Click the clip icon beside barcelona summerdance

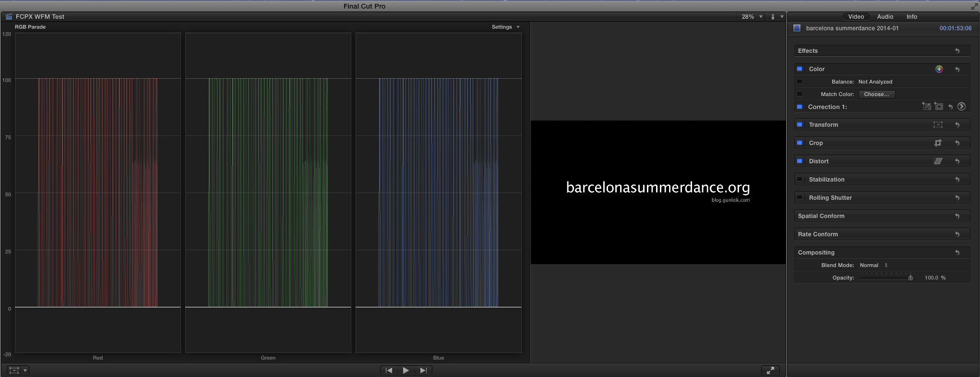click(x=797, y=28)
